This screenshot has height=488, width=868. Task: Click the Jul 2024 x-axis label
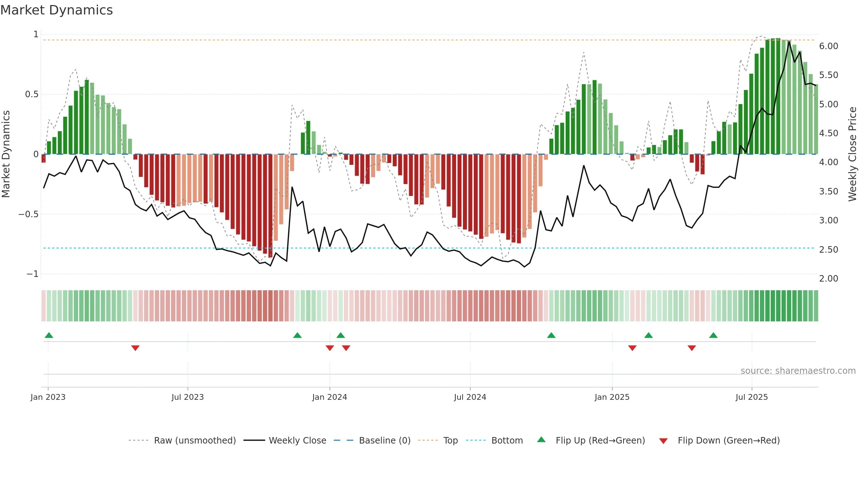coord(470,397)
